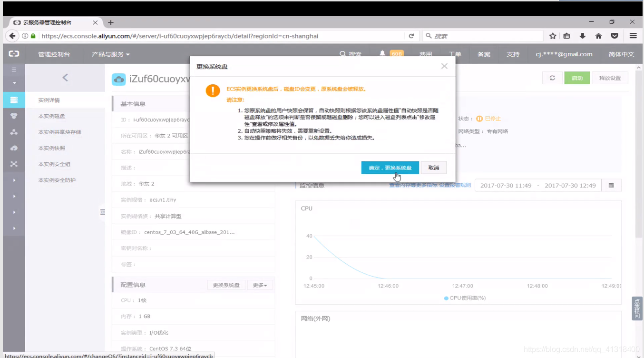Open the browser hamburger menu
644x358 pixels.
633,36
